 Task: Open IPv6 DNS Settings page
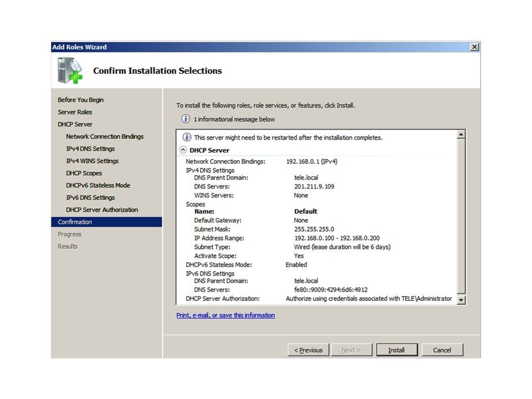[x=90, y=197]
